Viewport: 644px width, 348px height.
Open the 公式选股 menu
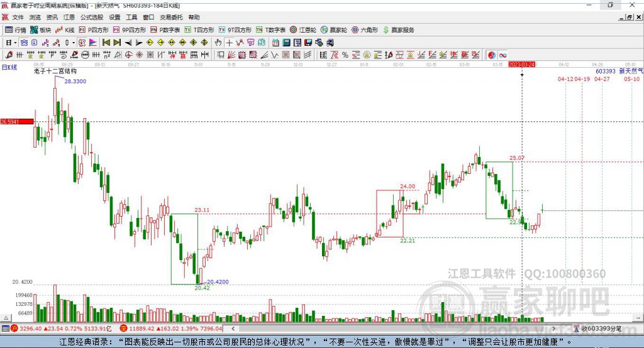pos(92,17)
